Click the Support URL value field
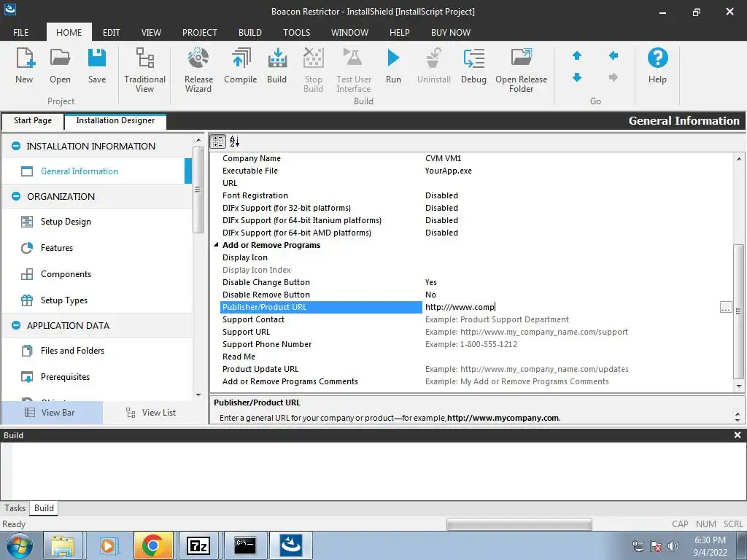747x560 pixels. (578, 332)
